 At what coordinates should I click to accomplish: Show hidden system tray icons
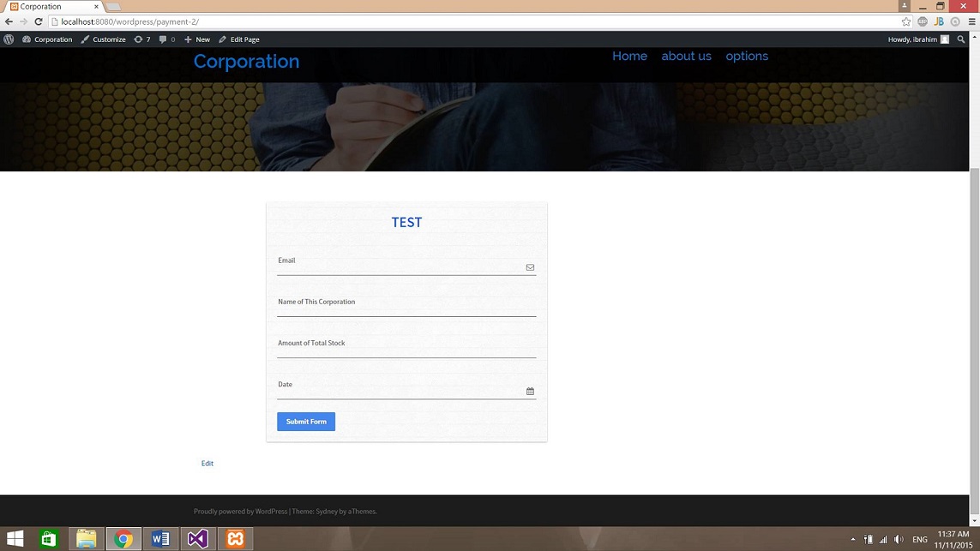click(x=853, y=540)
